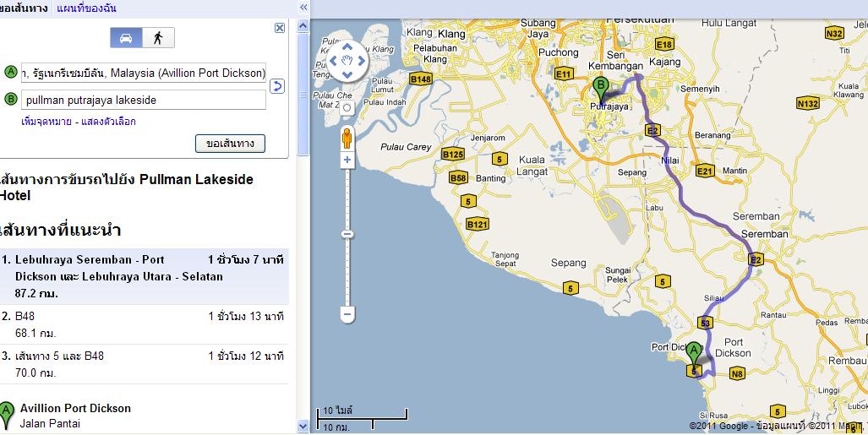Expand options via แสดงตัวเลือก link
The height and width of the screenshot is (435, 868).
pos(107,122)
